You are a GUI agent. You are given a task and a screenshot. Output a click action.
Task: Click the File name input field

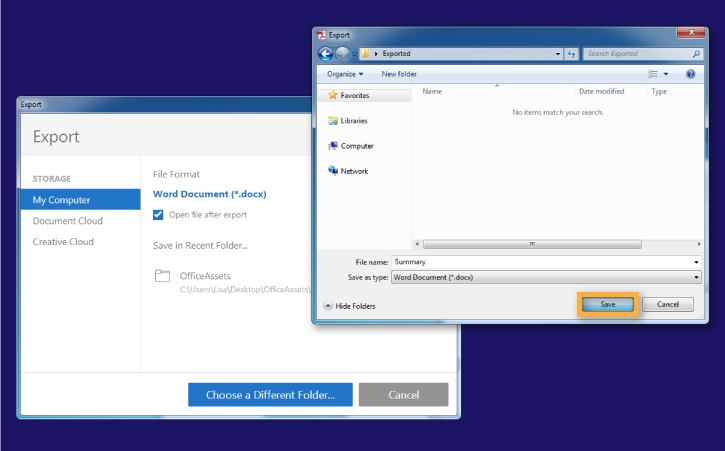point(541,262)
